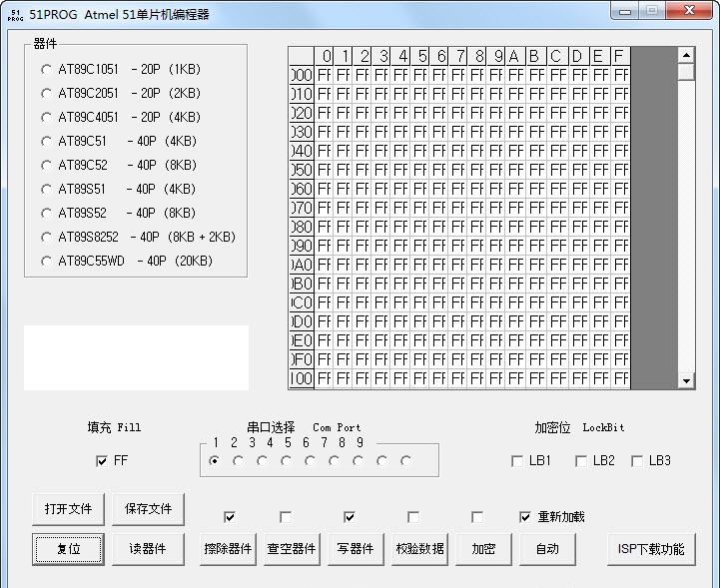The height and width of the screenshot is (588, 720).
Task: Select the 000 row header
Action: point(302,75)
